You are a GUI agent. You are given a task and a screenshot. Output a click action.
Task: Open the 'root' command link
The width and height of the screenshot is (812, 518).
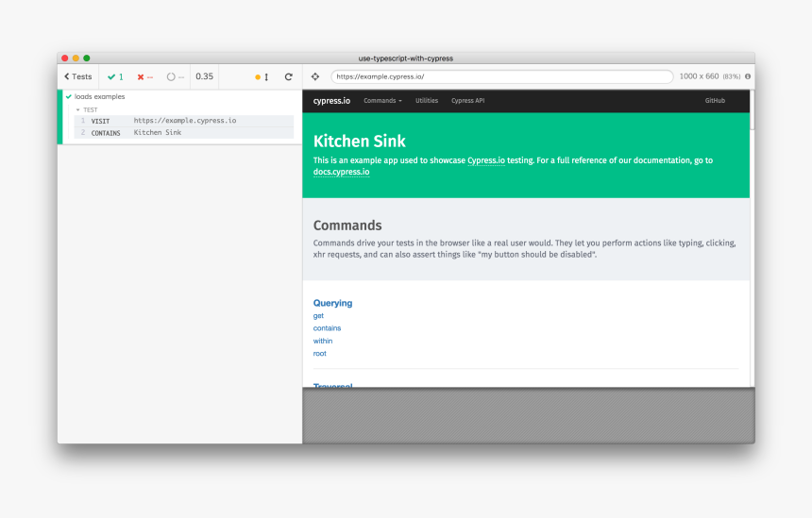click(x=319, y=354)
